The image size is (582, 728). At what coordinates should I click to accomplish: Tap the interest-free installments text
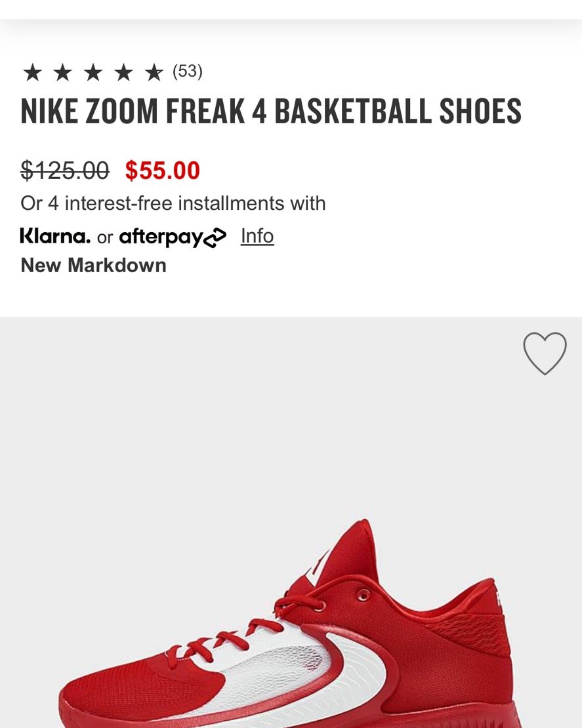click(x=173, y=203)
